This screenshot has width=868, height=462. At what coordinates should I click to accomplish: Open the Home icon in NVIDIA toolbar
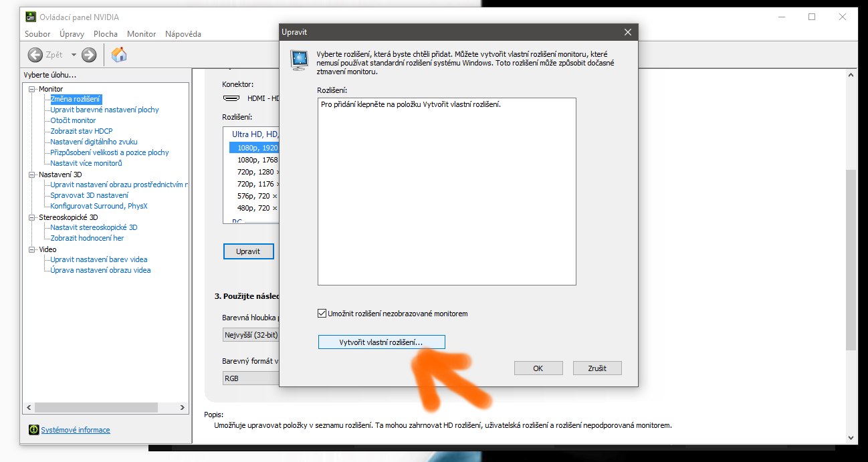tap(119, 55)
